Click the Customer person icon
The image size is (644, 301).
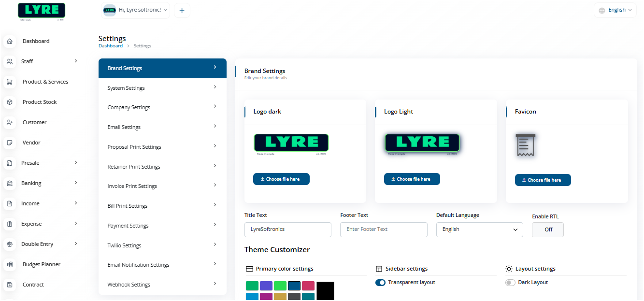point(10,123)
